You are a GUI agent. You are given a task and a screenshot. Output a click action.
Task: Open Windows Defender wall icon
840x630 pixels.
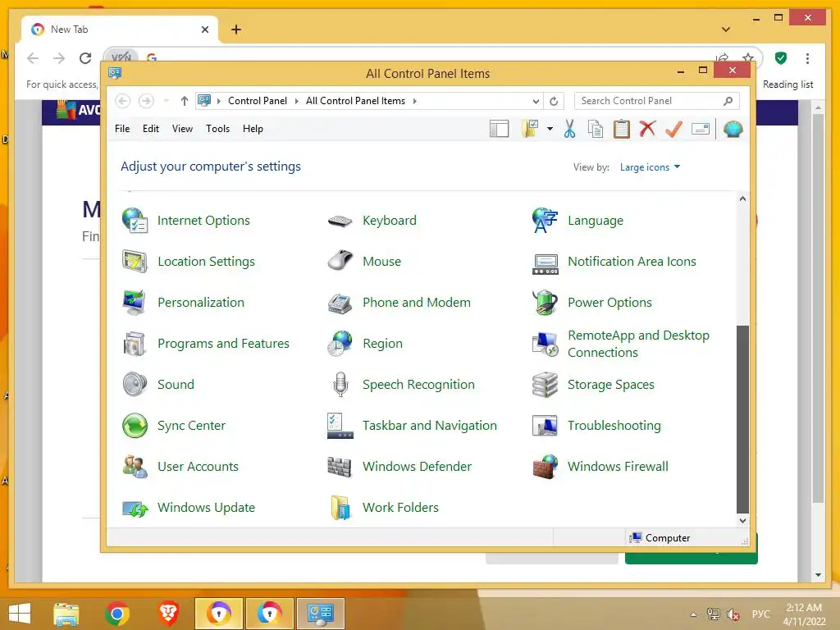pos(340,467)
